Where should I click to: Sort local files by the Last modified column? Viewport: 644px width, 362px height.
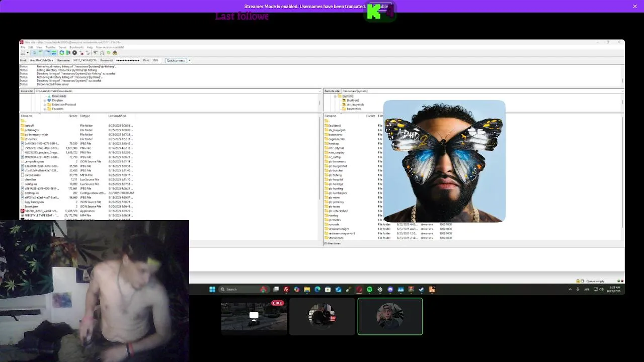117,116
